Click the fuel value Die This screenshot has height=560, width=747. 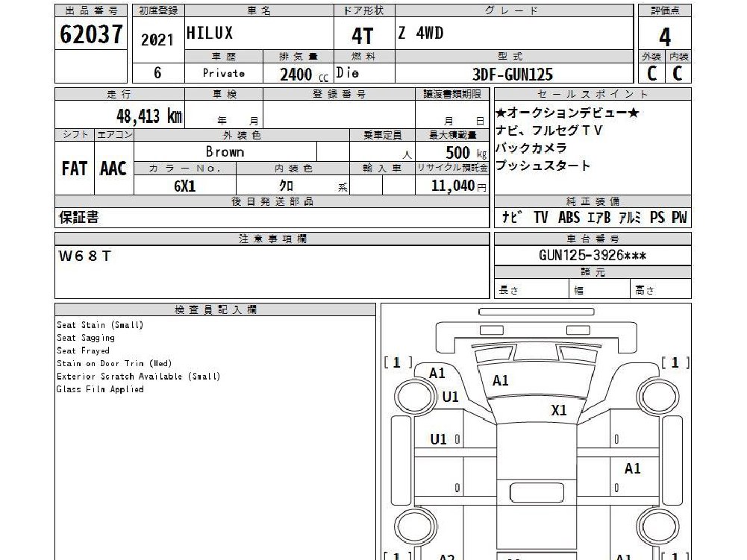pos(347,73)
